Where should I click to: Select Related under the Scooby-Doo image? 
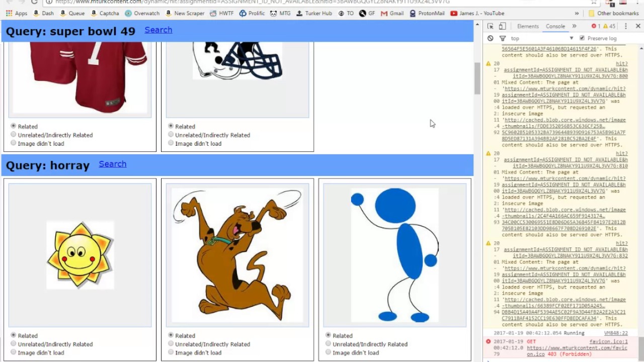point(171,335)
